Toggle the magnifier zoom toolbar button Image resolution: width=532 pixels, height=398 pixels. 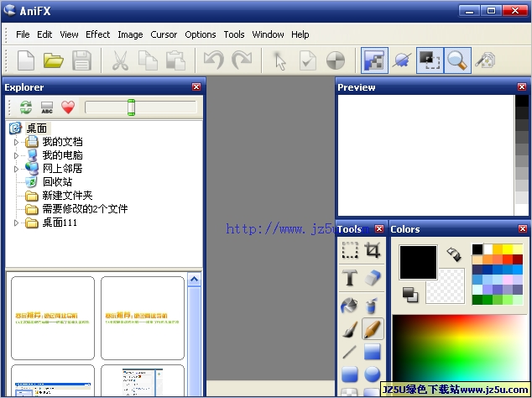point(457,60)
